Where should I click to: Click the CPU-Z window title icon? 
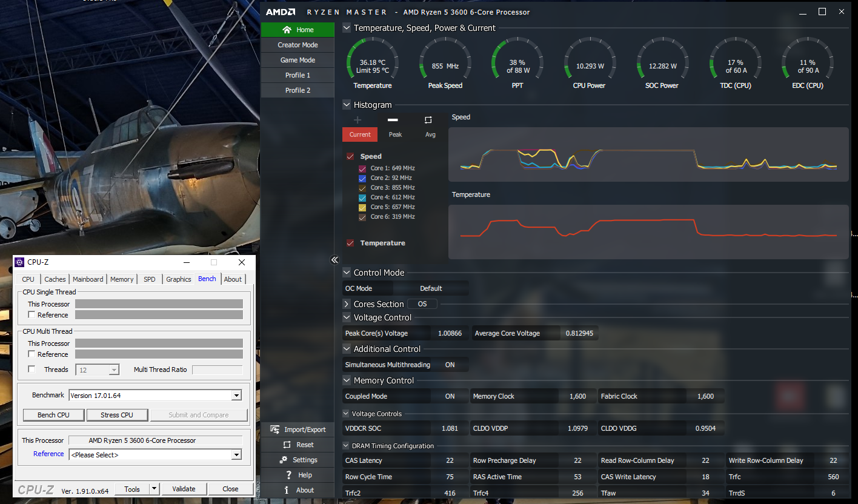(x=20, y=262)
